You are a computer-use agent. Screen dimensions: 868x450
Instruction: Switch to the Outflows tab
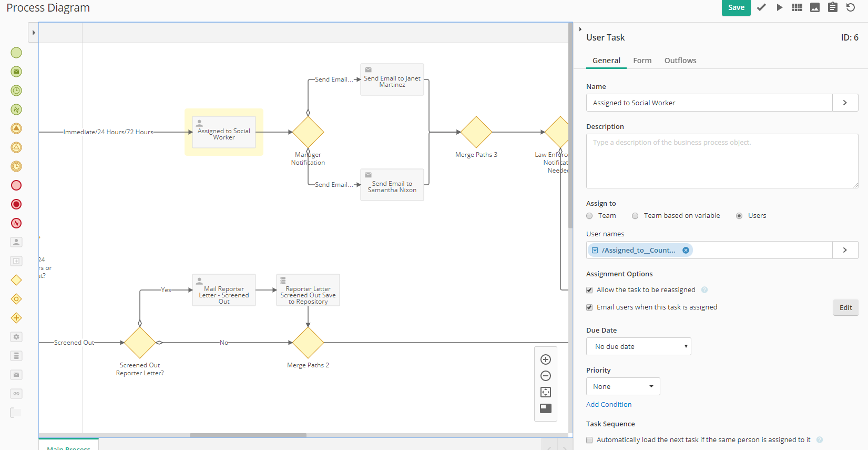tap(680, 61)
